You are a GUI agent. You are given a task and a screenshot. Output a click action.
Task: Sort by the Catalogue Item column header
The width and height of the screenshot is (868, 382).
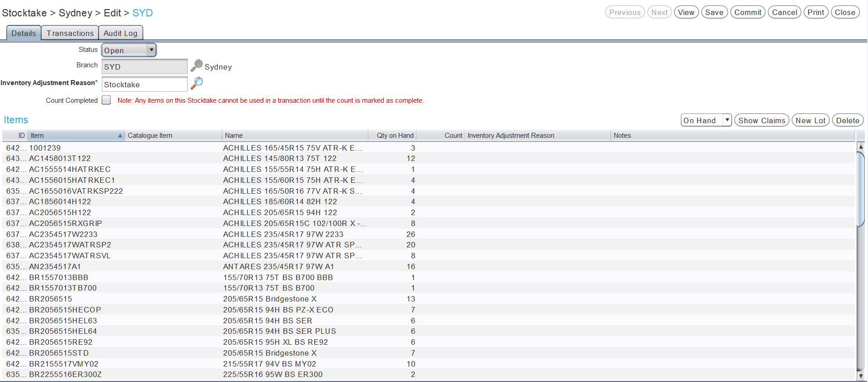click(x=173, y=136)
